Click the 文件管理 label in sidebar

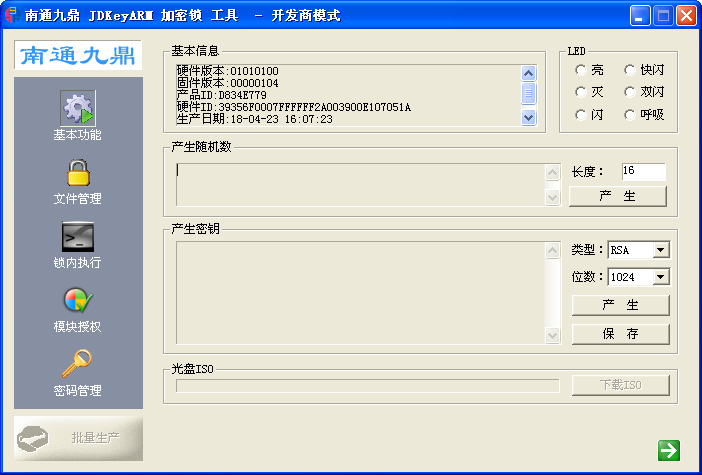(x=77, y=199)
